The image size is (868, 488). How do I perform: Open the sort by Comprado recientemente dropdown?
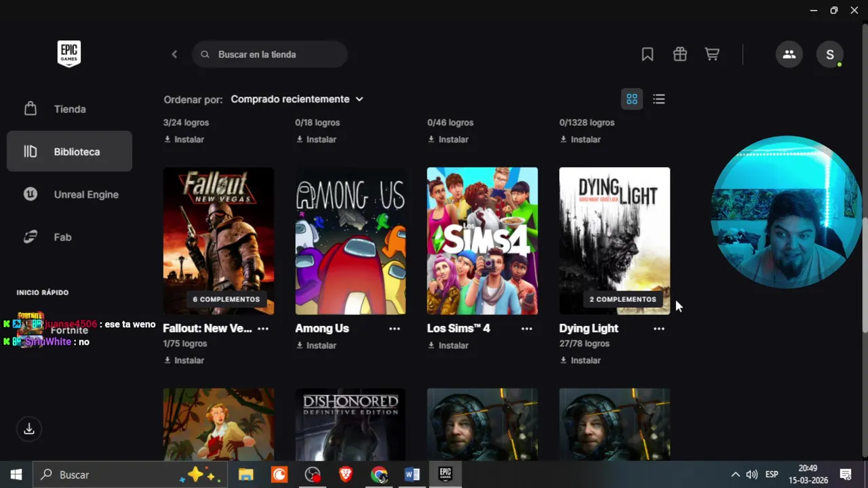point(297,99)
